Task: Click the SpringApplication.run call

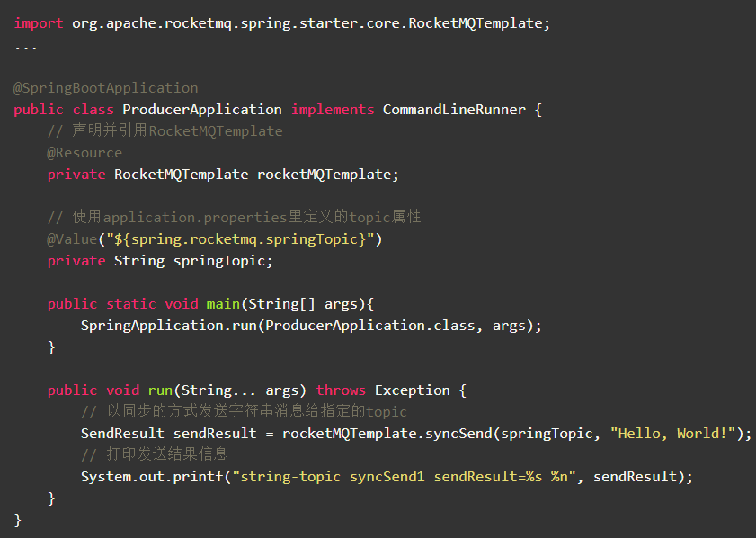Action: [311, 326]
